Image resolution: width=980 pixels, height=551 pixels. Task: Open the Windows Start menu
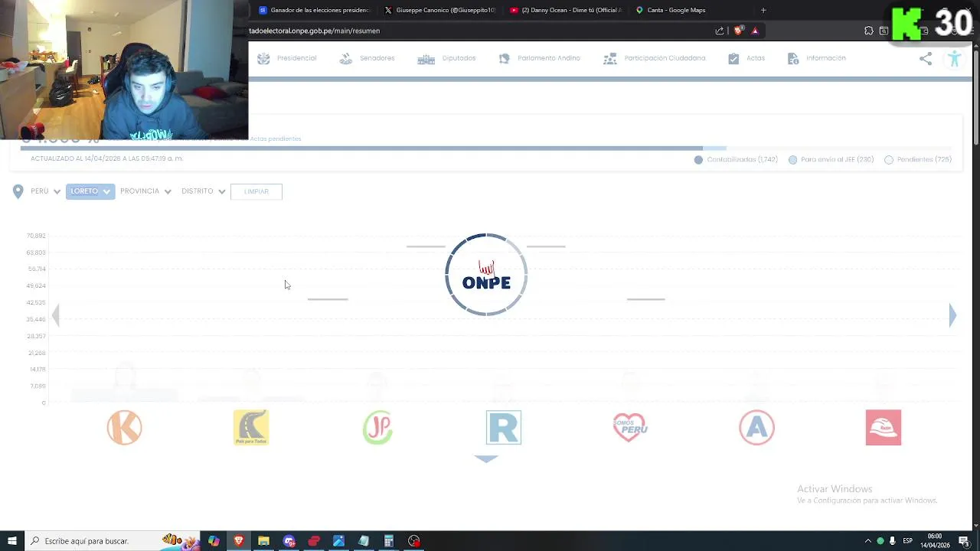click(11, 541)
